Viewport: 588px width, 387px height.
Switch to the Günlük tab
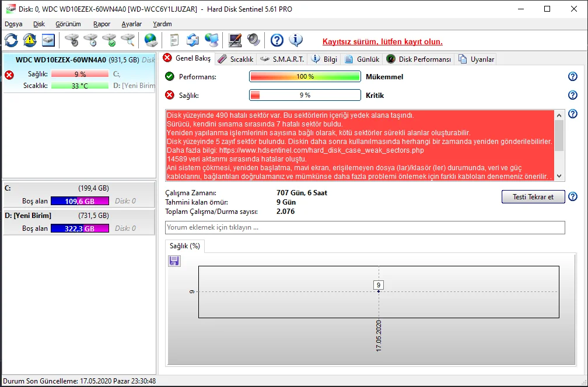362,59
